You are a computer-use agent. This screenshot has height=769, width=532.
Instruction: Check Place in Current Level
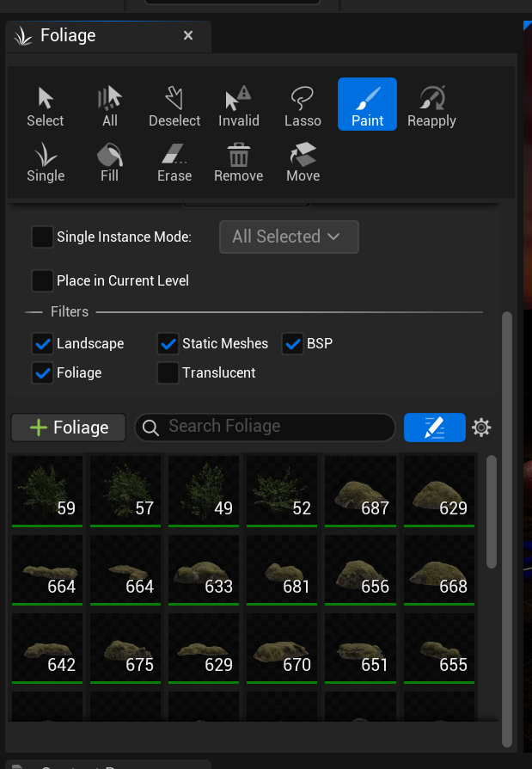click(42, 280)
